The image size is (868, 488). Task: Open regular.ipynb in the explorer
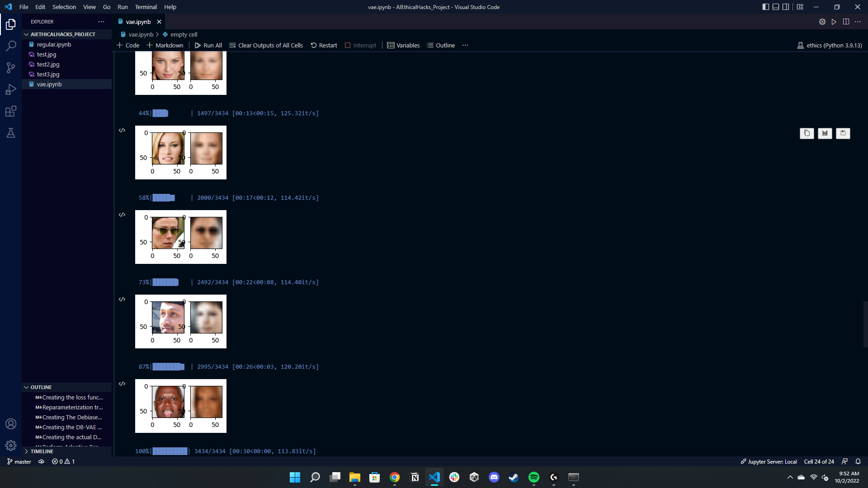pyautogui.click(x=54, y=44)
